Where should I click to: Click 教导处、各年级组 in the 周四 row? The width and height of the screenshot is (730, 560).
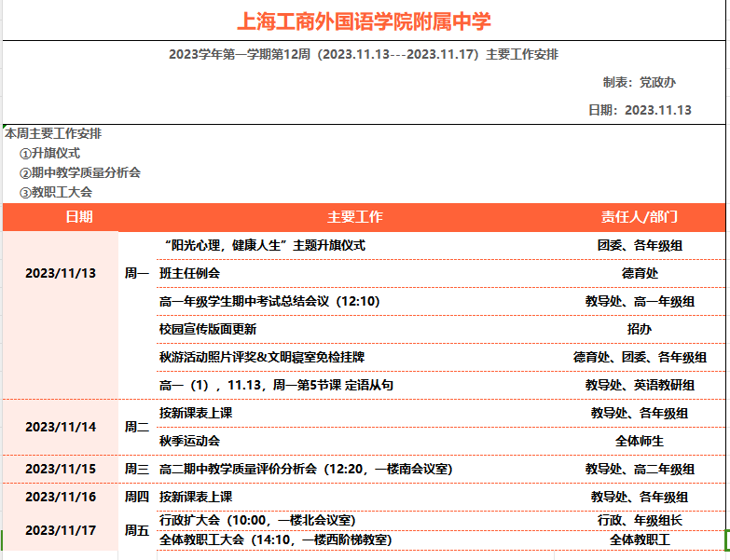pyautogui.click(x=640, y=497)
